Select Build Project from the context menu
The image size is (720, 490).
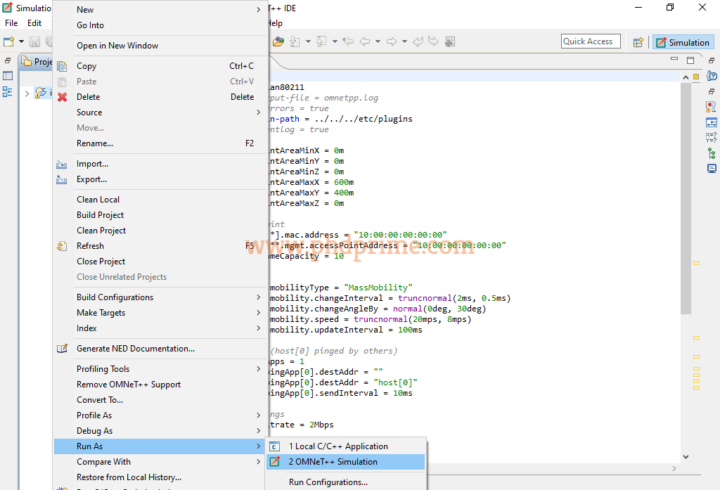click(100, 215)
